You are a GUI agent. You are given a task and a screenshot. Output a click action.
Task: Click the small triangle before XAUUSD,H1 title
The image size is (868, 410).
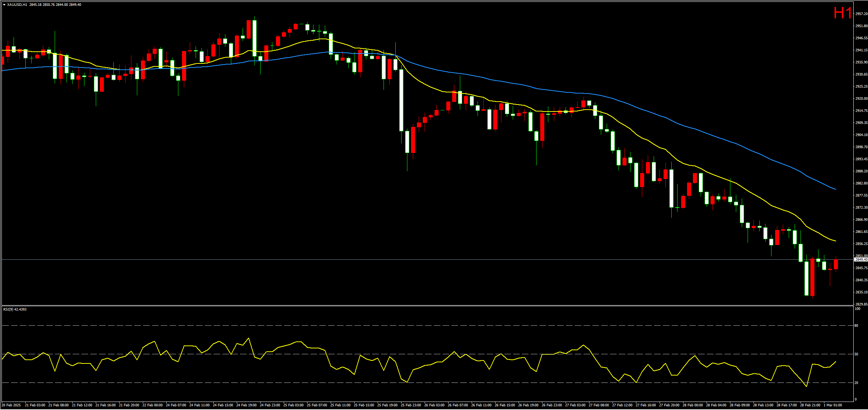pos(4,5)
